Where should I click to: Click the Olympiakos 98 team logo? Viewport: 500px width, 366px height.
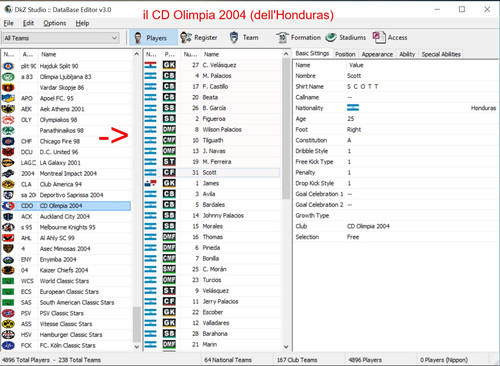8,120
